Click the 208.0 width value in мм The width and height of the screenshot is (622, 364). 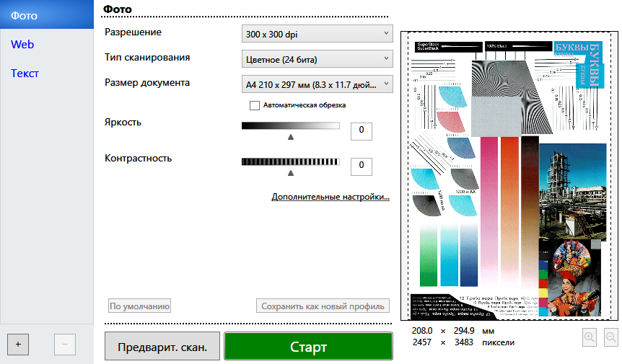coord(422,330)
